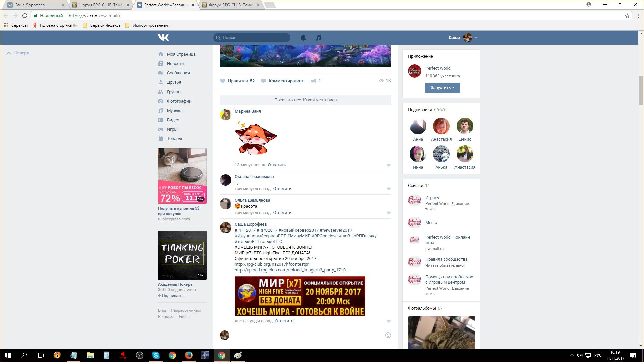644x362 pixels.
Task: Open Сервисы apps bookmark
Action: click(x=15, y=25)
